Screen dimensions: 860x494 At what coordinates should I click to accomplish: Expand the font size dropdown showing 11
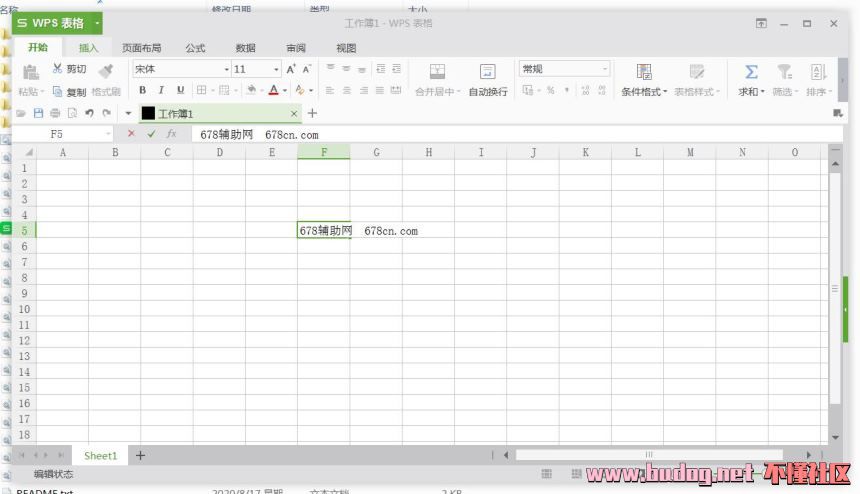276,70
